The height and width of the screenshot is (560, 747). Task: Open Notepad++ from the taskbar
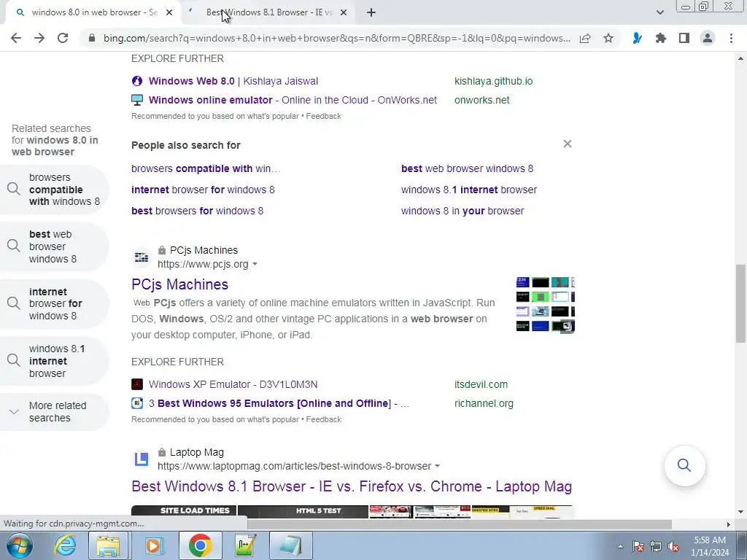click(x=245, y=545)
